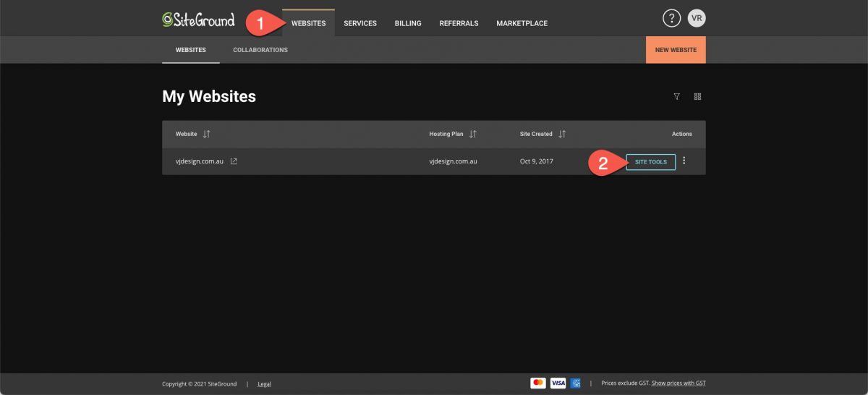
Task: Switch to grid view icon
Action: point(697,96)
